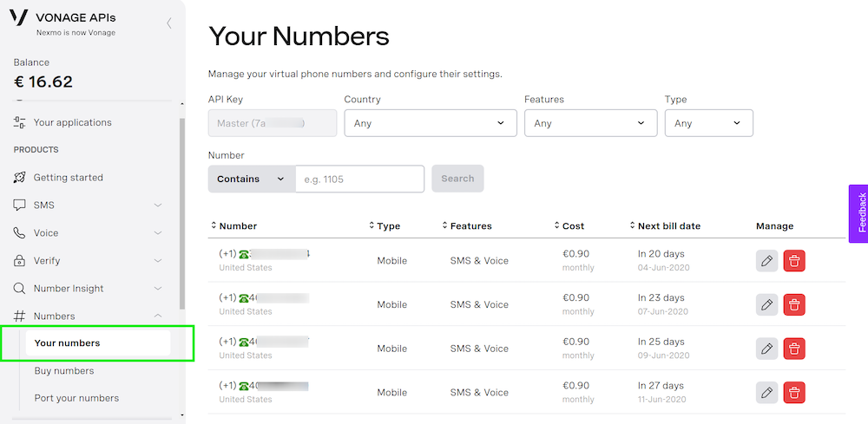Viewport: 868px width, 424px height.
Task: Open the Features filter dropdown
Action: pyautogui.click(x=590, y=123)
